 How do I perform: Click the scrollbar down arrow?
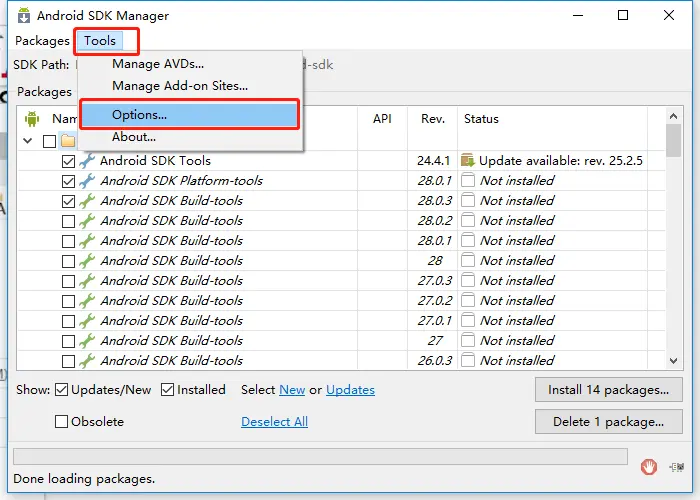[674, 361]
